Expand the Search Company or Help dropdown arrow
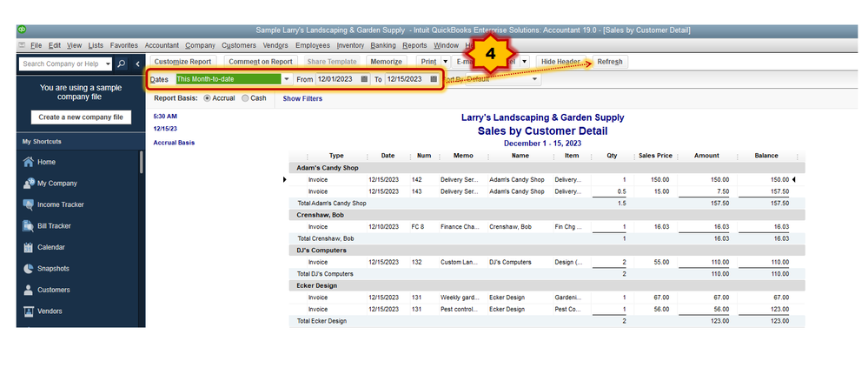This screenshot has height=368, width=868. [x=108, y=64]
